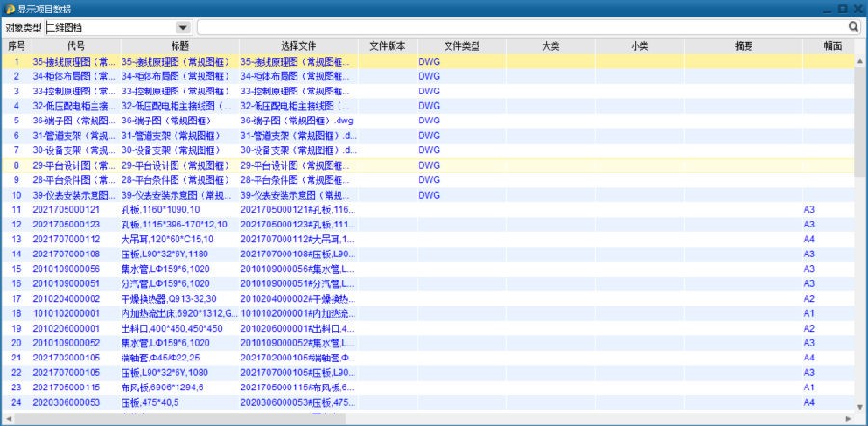Click the 选择文件 column header
Viewport: 868px width, 426px height.
(298, 45)
